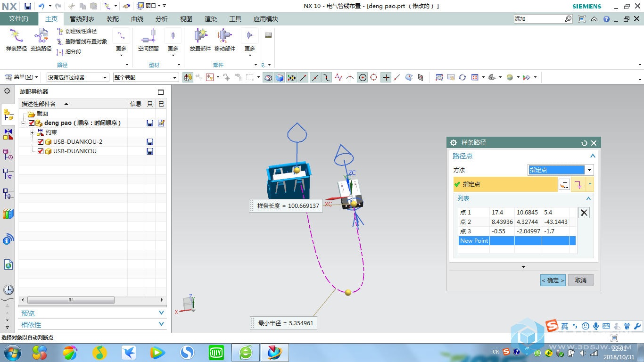
Task: Toggle the intersection snap point icon
Action: pyautogui.click(x=350, y=77)
